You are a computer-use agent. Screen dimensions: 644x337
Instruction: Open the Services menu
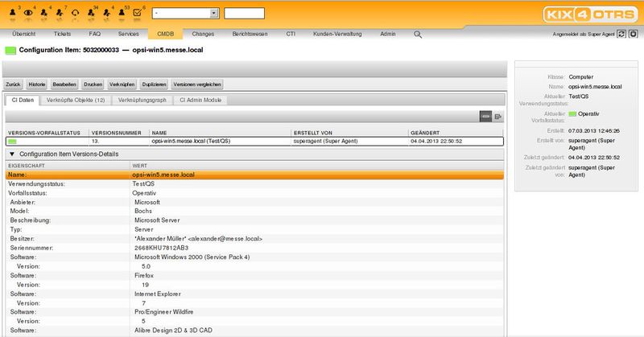(129, 34)
